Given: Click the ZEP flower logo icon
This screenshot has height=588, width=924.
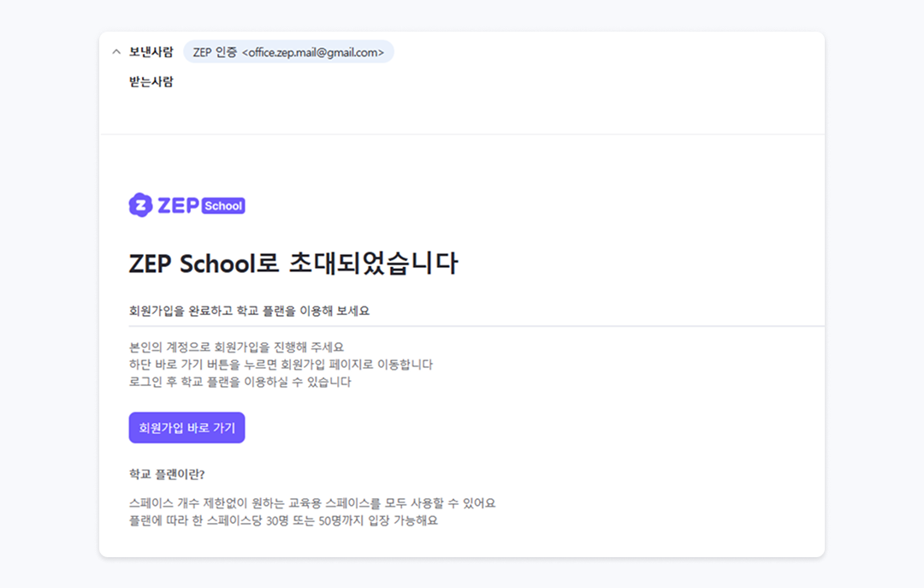Looking at the screenshot, I should (x=141, y=205).
